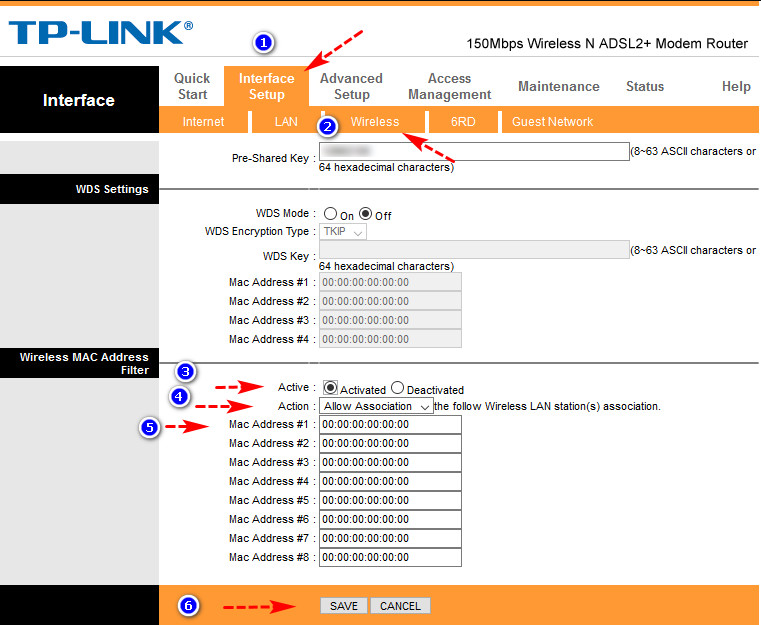The height and width of the screenshot is (625, 761).
Task: Set WDS Mode to Off
Action: [x=365, y=214]
